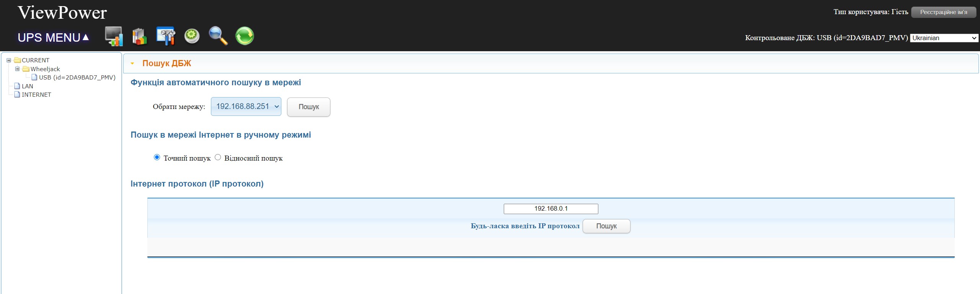Toggle the UPS MENU
Screen dimensions: 980x294
[53, 37]
